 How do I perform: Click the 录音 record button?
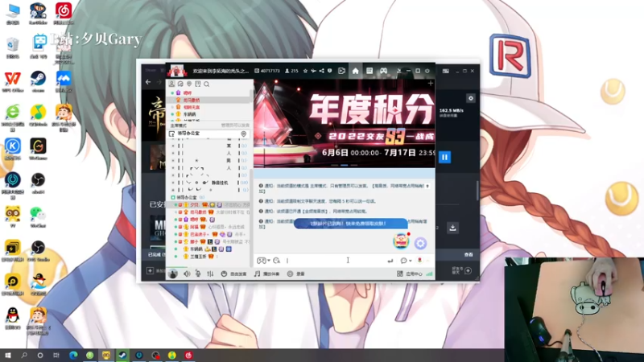296,274
